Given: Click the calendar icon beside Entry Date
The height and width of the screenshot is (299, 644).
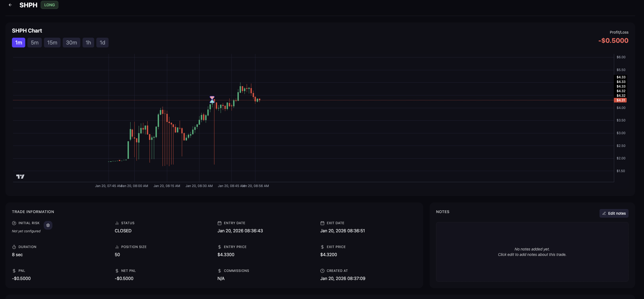Looking at the screenshot, I should (220, 223).
